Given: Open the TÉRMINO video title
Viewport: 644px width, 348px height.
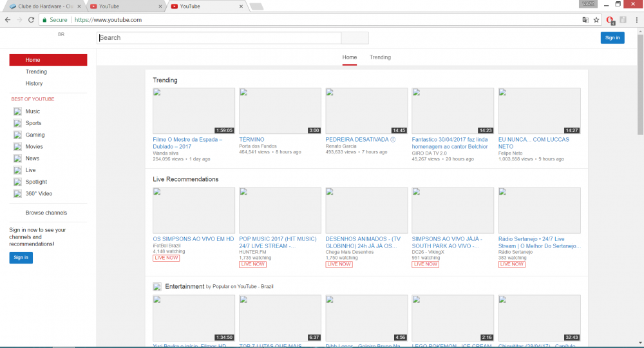Looking at the screenshot, I should 252,140.
